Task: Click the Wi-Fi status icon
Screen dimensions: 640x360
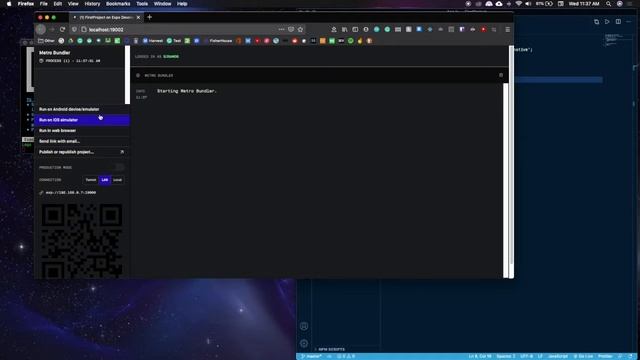Action: (519, 4)
